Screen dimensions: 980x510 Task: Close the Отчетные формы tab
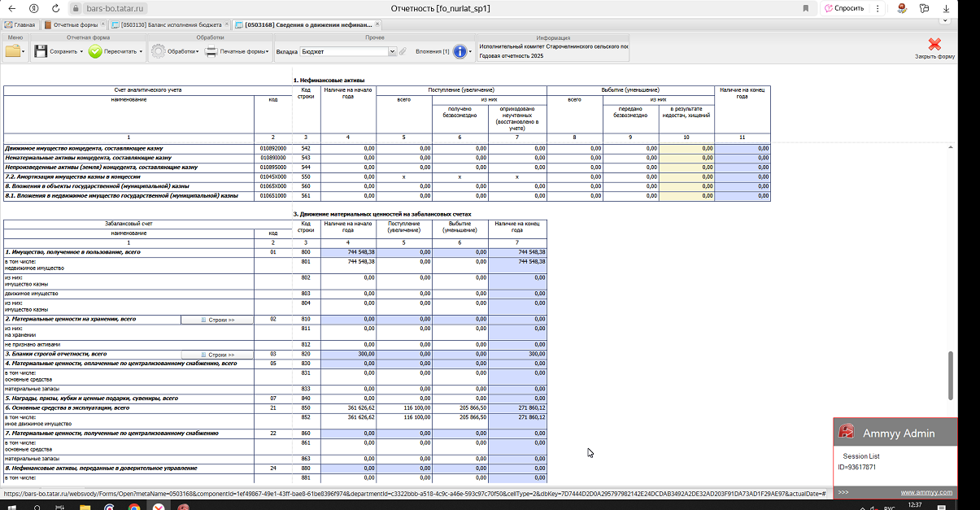pyautogui.click(x=105, y=24)
